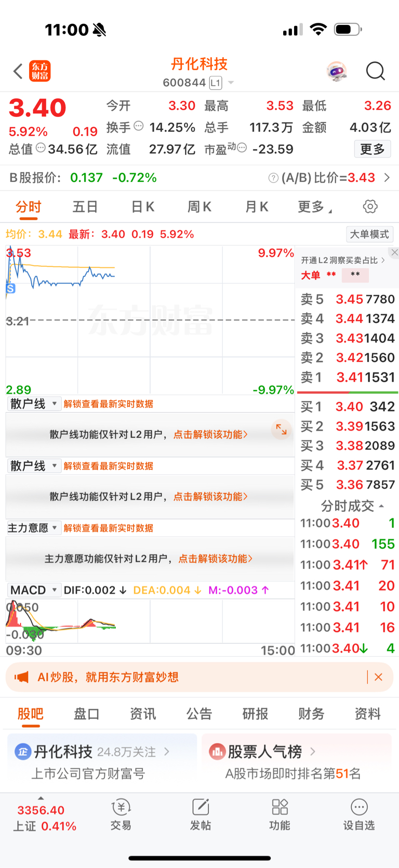The width and height of the screenshot is (399, 868).
Task: Tap the 卖5 3.45 order row
Action: pos(348,299)
